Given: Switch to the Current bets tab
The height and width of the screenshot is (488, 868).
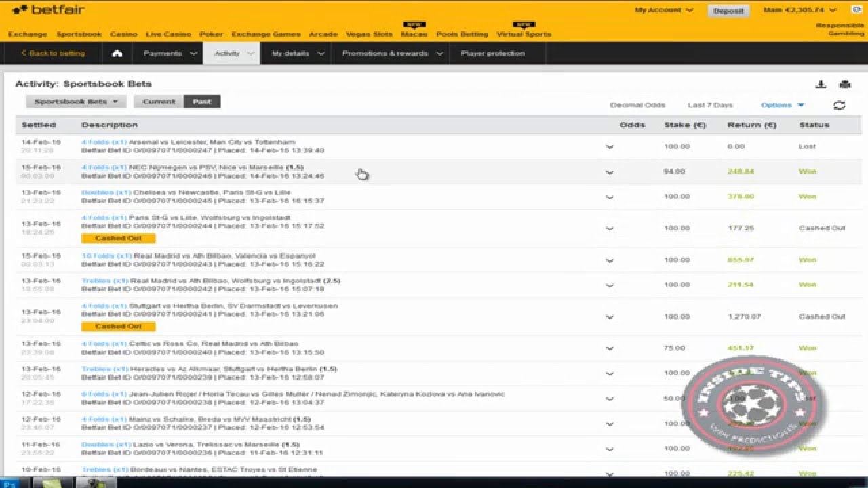Looking at the screenshot, I should [159, 102].
